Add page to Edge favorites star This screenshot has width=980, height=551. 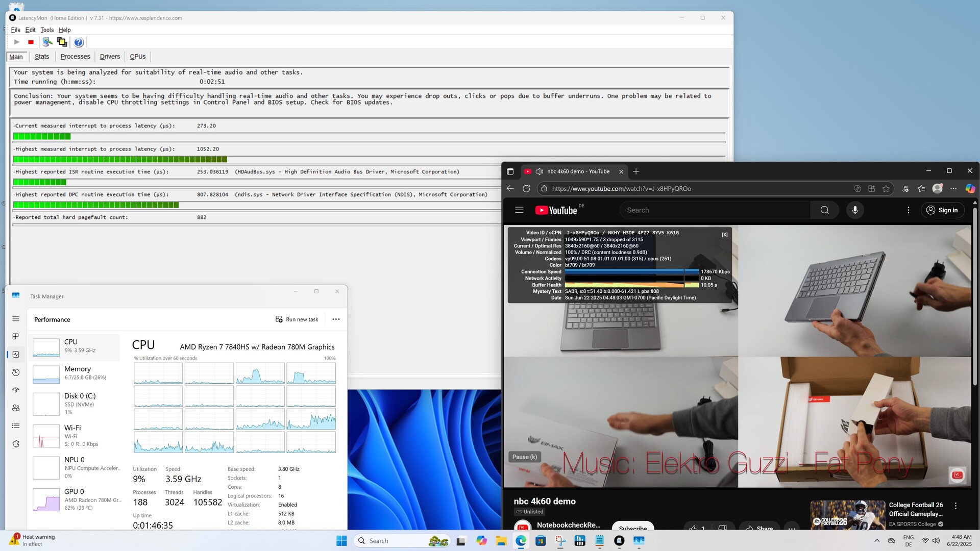(x=886, y=189)
